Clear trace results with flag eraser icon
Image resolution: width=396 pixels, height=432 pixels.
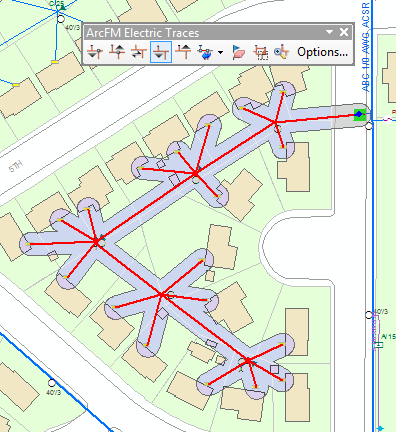(x=239, y=52)
